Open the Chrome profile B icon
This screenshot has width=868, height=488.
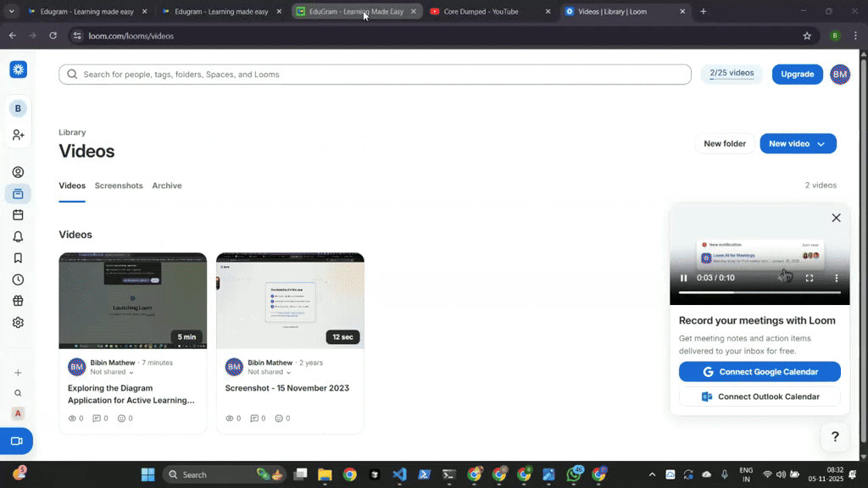(x=835, y=36)
